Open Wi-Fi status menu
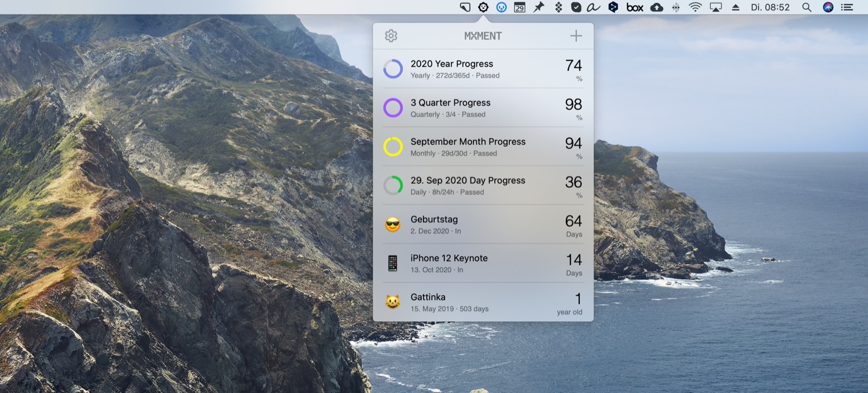 click(695, 8)
